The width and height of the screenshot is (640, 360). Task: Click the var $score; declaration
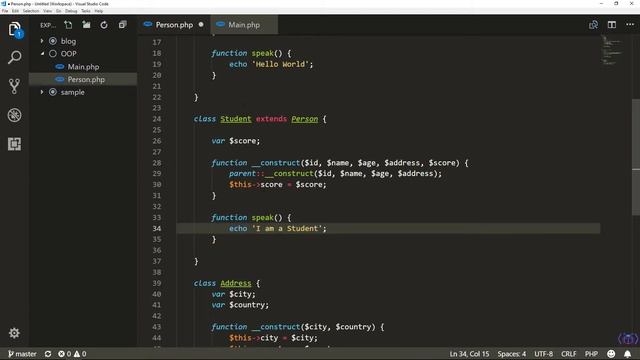pos(236,141)
